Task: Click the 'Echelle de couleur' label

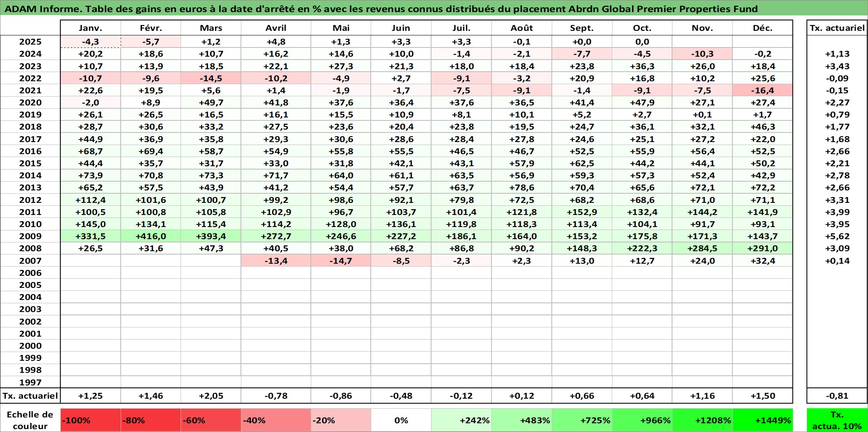Action: pyautogui.click(x=30, y=420)
